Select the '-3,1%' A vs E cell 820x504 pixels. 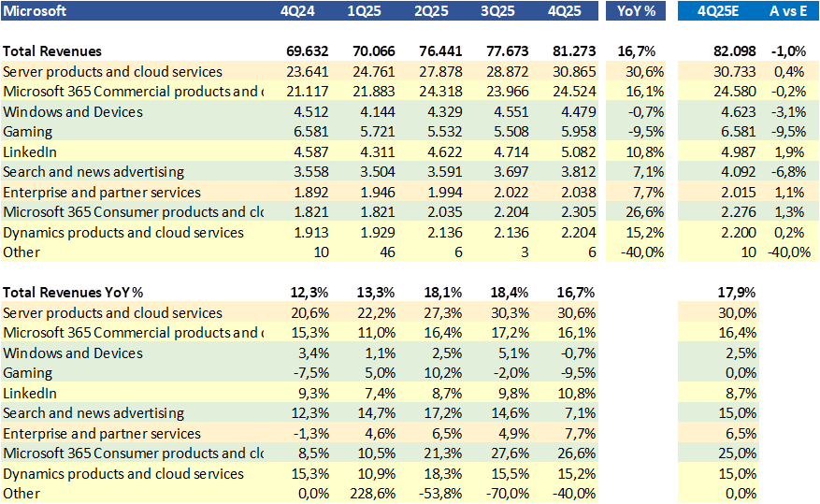click(x=788, y=112)
